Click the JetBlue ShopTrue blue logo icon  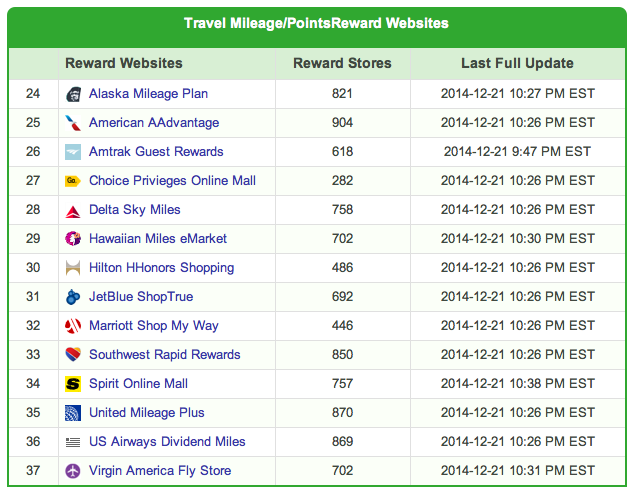pyautogui.click(x=73, y=297)
